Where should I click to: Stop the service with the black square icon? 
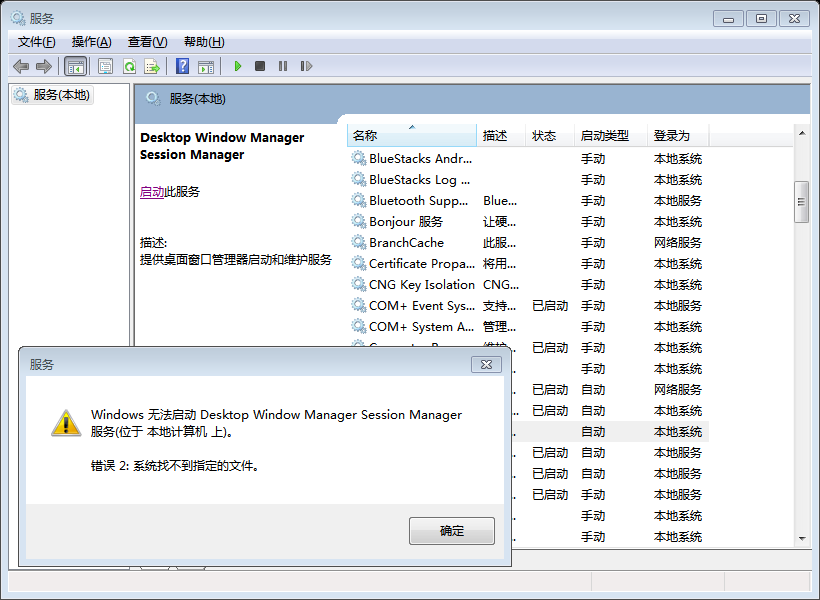pos(260,66)
